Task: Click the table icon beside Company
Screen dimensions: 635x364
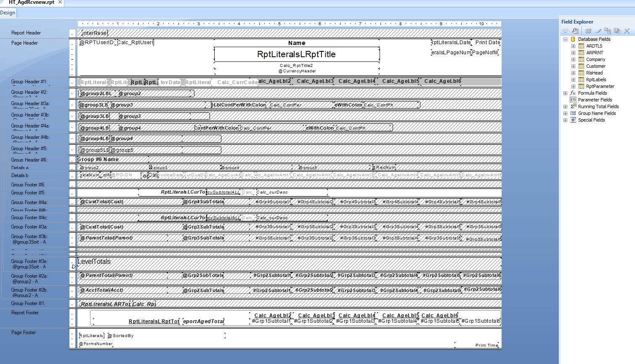Action: (x=581, y=59)
